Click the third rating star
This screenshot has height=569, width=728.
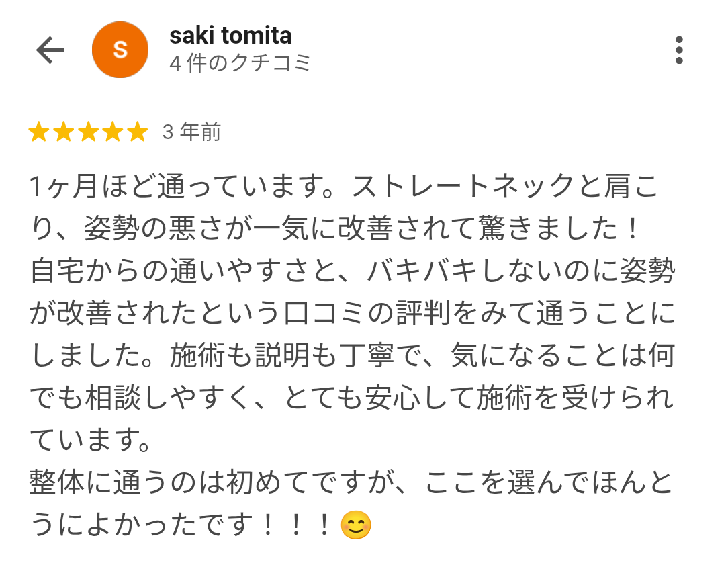(88, 132)
